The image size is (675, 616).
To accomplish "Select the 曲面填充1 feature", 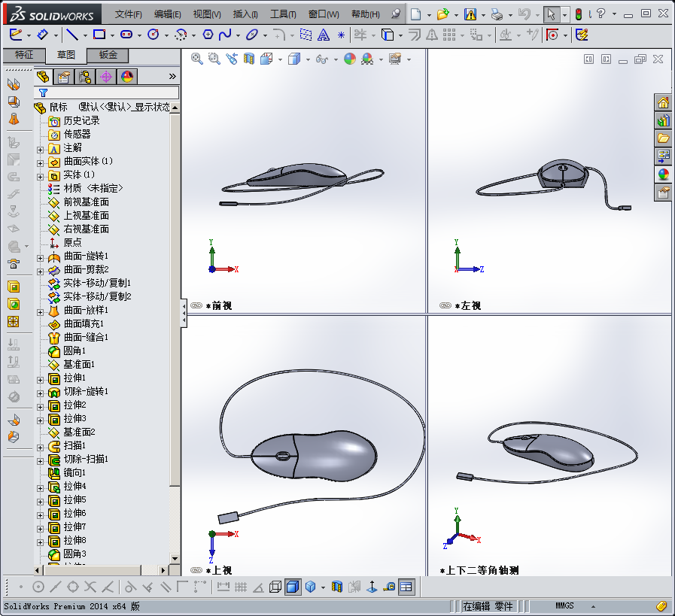I will [x=84, y=323].
